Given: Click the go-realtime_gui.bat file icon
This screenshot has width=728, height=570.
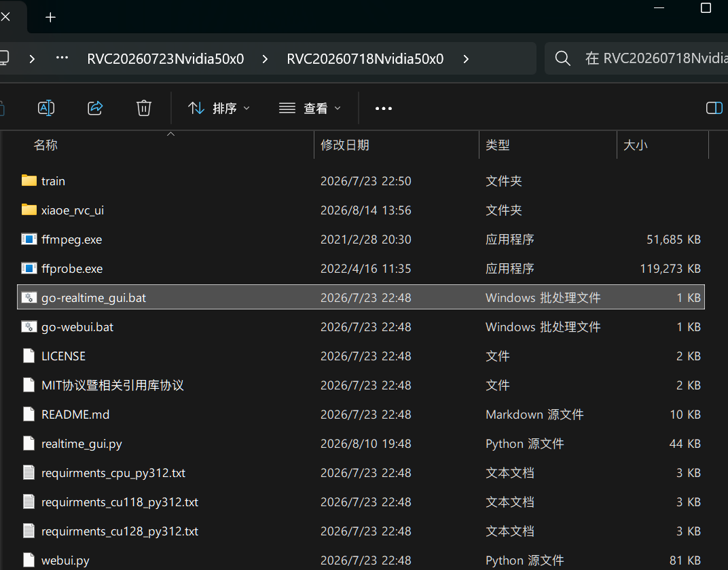Looking at the screenshot, I should 29,298.
